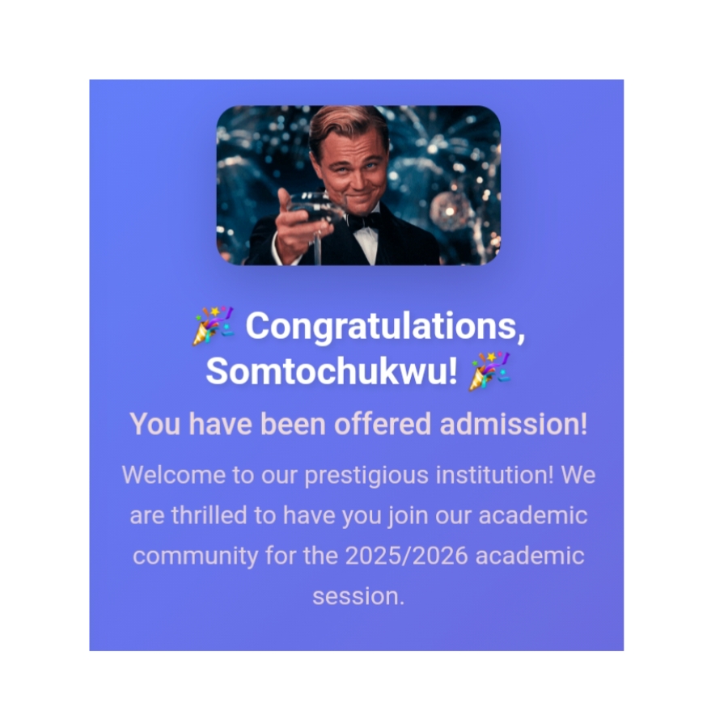Click the word "admission!" in the subheading

[514, 424]
